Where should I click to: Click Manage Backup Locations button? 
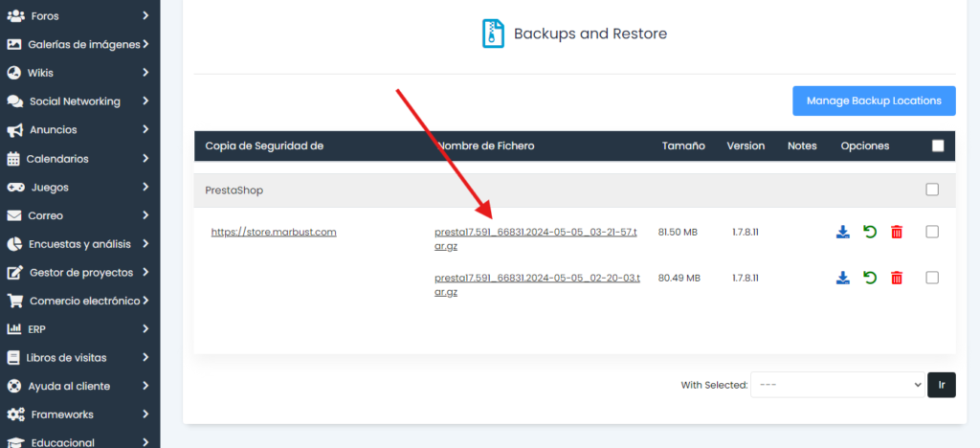[873, 101]
